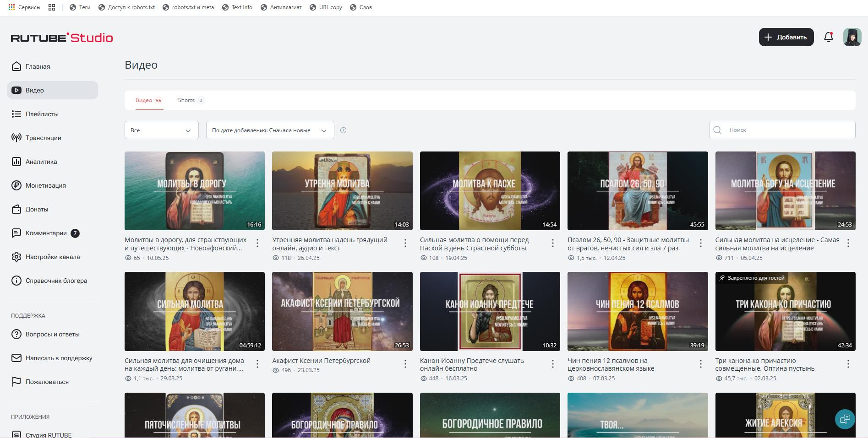Screen dimensions: 868x438
Task: Open Пяточисленные молитвы thumbnail
Action: (x=195, y=415)
